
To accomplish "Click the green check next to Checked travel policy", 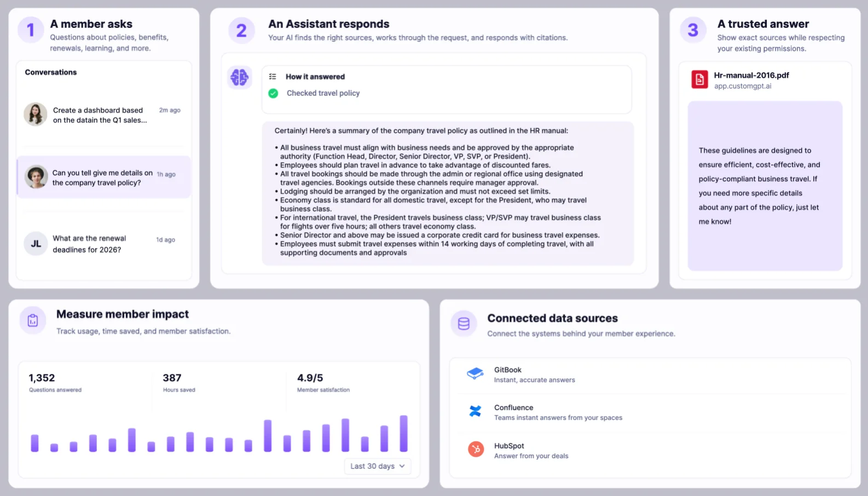I will [273, 94].
